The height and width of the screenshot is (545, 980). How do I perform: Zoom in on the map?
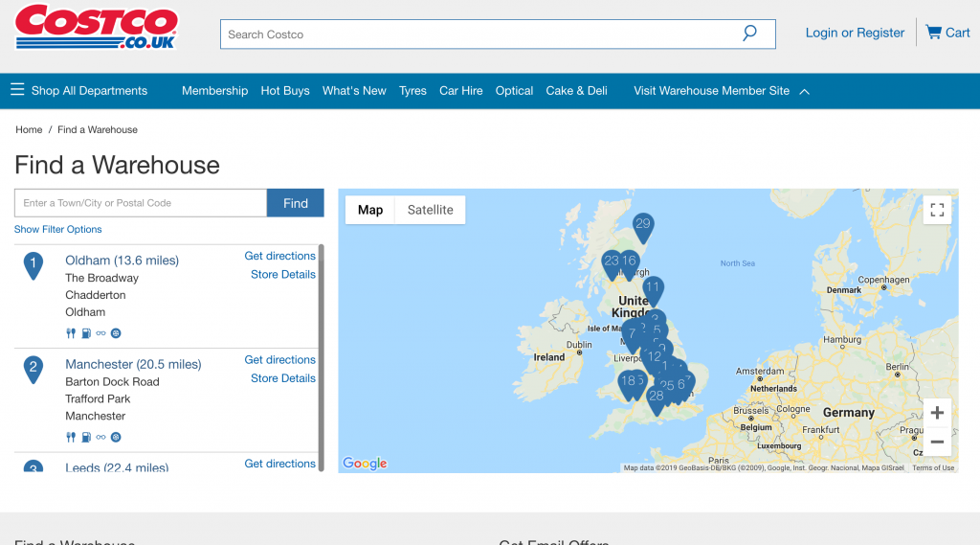coord(937,413)
